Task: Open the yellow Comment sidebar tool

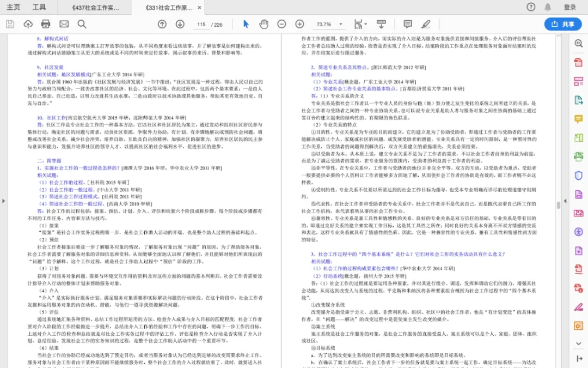Action: pyautogui.click(x=579, y=119)
